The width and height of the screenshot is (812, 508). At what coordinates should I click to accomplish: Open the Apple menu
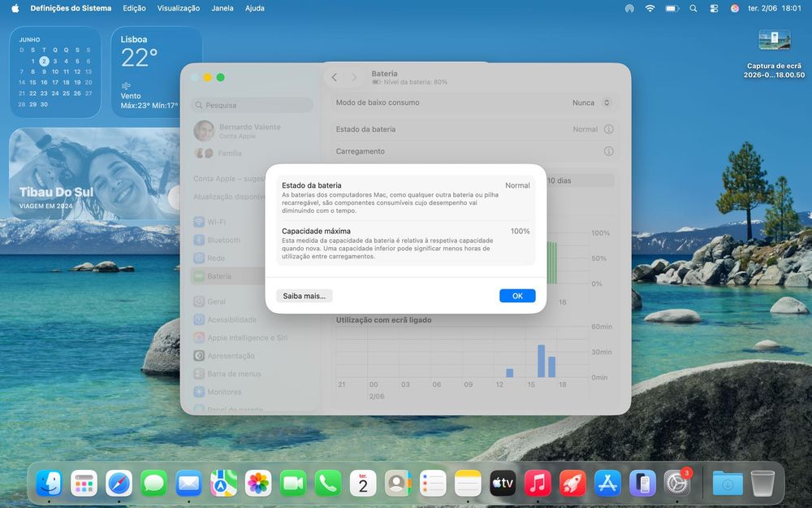pyautogui.click(x=15, y=8)
